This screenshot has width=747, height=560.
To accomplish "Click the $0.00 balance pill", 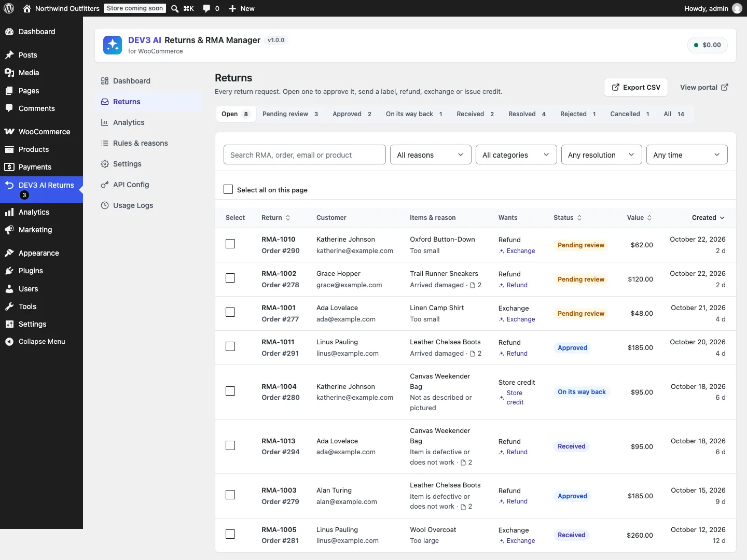I will click(x=708, y=45).
